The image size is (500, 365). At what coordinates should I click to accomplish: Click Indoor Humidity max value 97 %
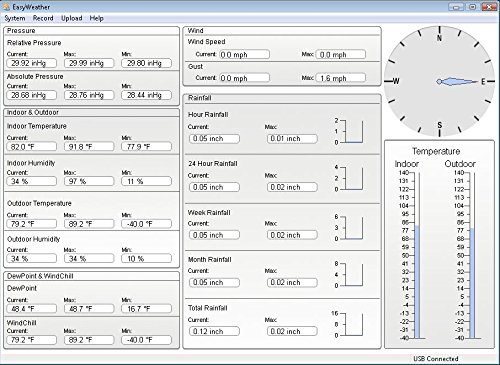pos(89,181)
